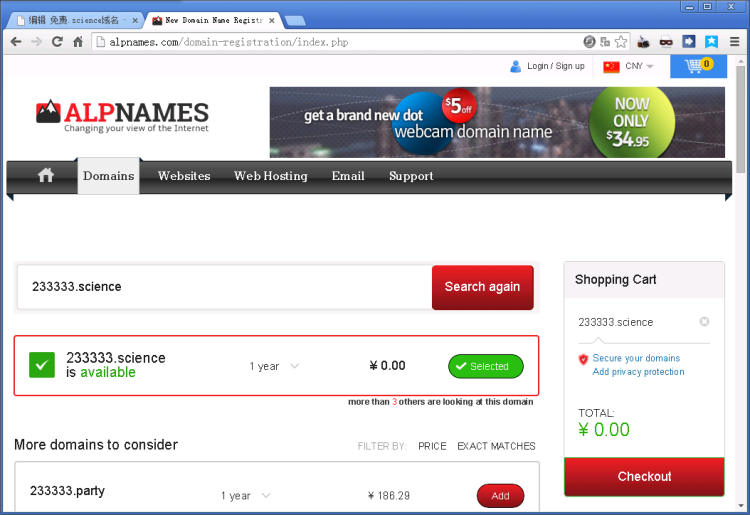Click the Search again button
The width and height of the screenshot is (750, 515).
[483, 287]
